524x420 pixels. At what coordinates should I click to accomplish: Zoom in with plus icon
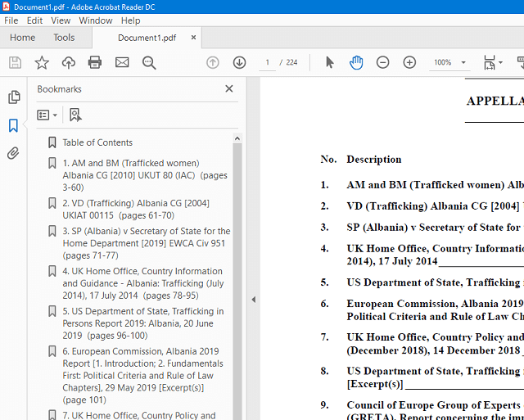[409, 62]
